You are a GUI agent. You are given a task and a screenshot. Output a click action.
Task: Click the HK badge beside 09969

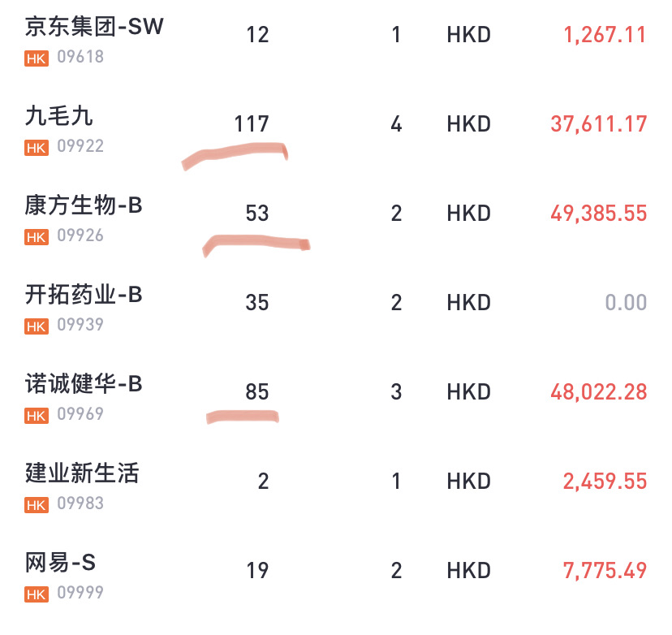(37, 416)
